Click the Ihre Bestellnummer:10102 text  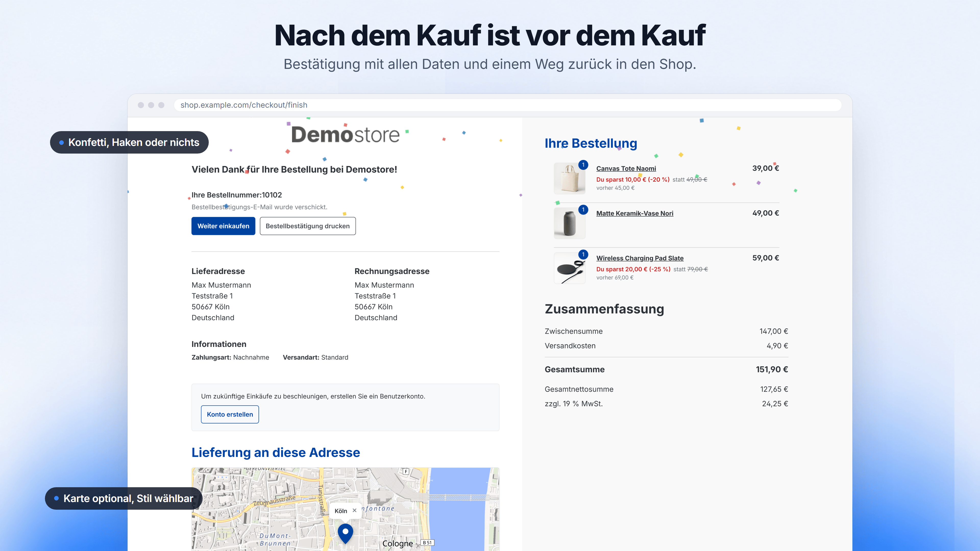pyautogui.click(x=237, y=195)
